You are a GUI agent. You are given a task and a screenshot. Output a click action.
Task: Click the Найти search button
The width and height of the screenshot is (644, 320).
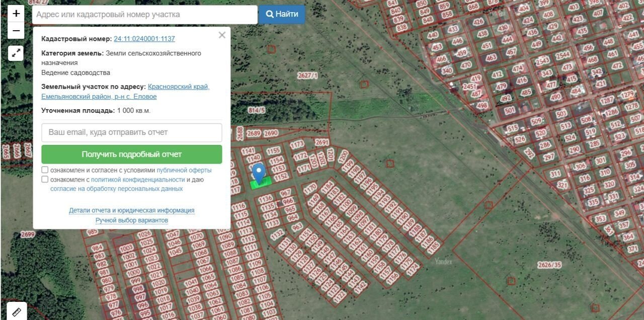(282, 14)
